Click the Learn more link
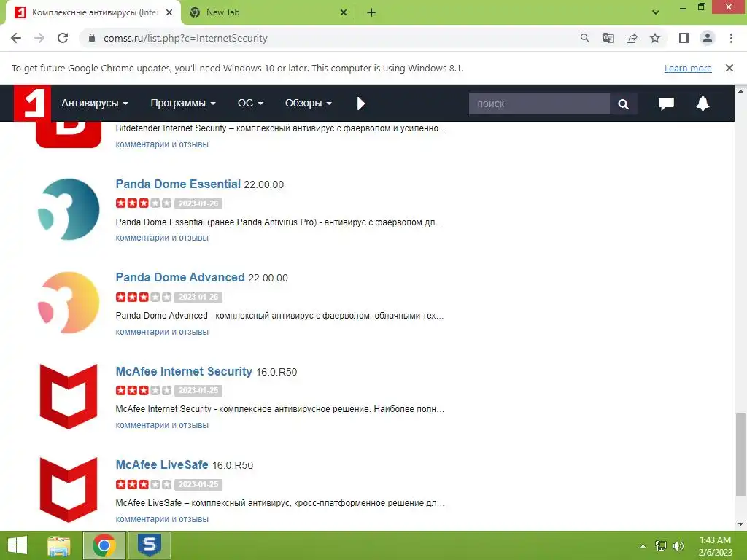The image size is (747, 560). [x=687, y=68]
